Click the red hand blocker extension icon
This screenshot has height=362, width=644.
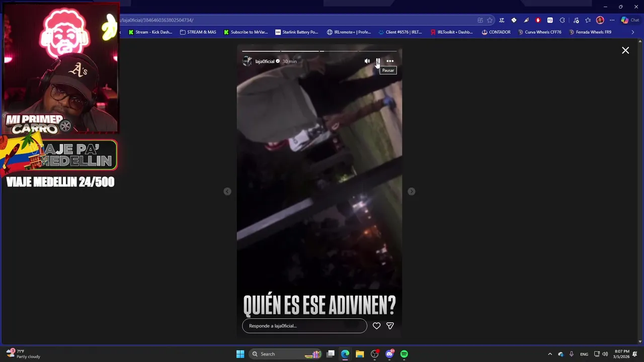(538, 20)
